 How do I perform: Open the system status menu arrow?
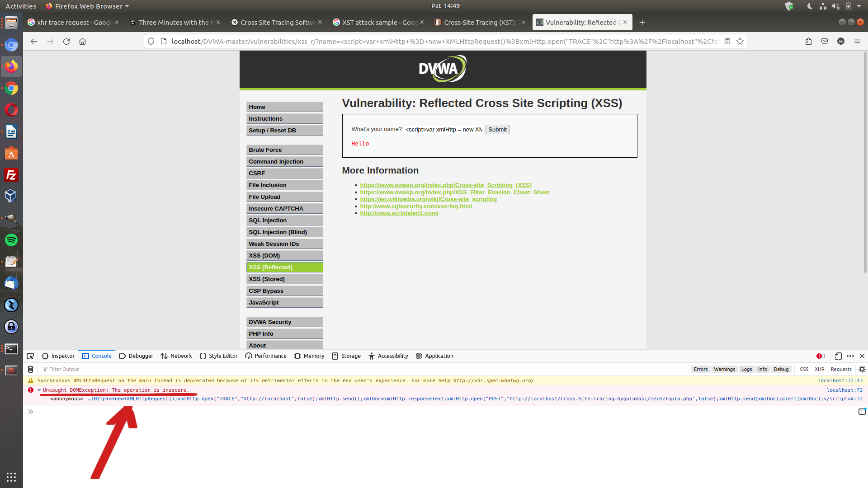click(859, 6)
